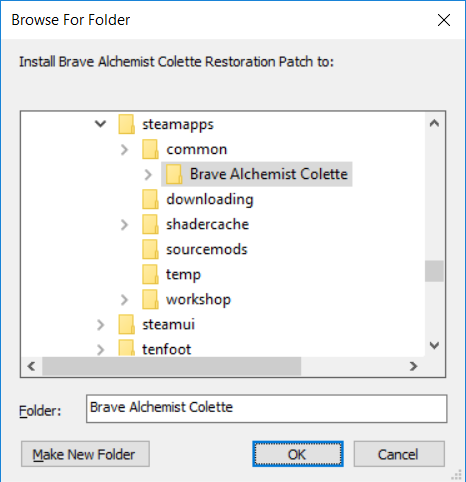466x482 pixels.
Task: Select the tenfoot folder label
Action: click(x=167, y=349)
